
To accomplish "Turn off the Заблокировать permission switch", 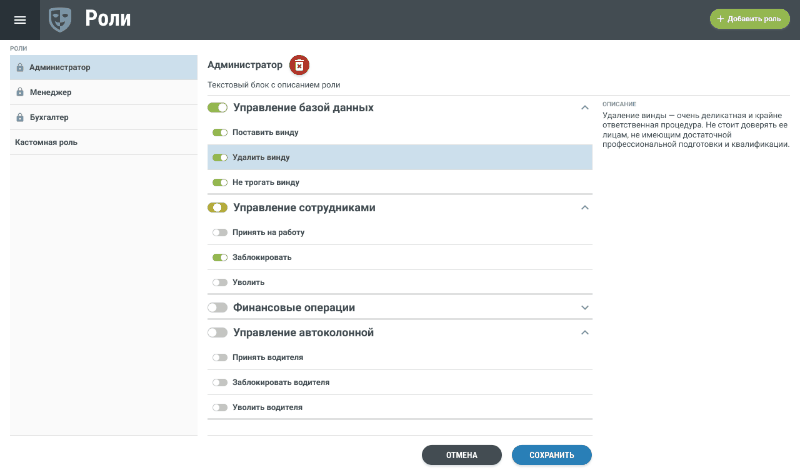I will click(220, 257).
